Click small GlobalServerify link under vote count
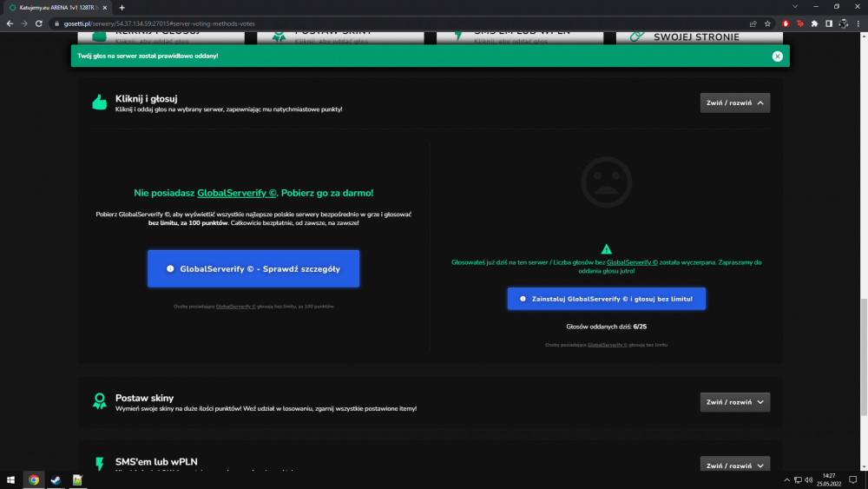868x489 pixels. pos(608,345)
